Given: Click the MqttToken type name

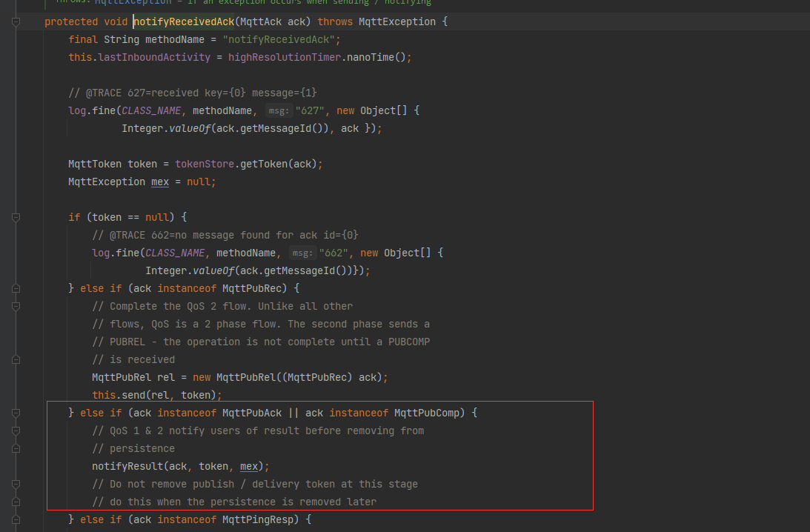Looking at the screenshot, I should click(95, 164).
